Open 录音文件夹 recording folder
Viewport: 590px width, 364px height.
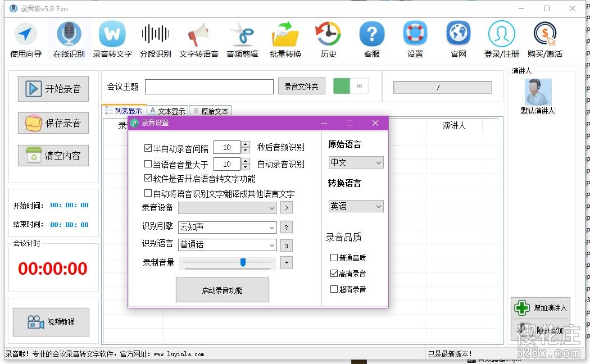coord(301,87)
